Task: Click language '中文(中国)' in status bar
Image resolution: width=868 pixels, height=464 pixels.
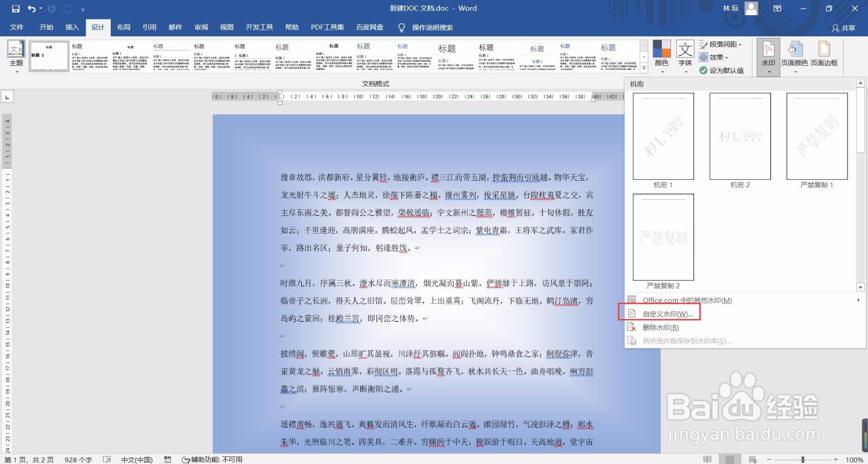Action: tap(137, 460)
